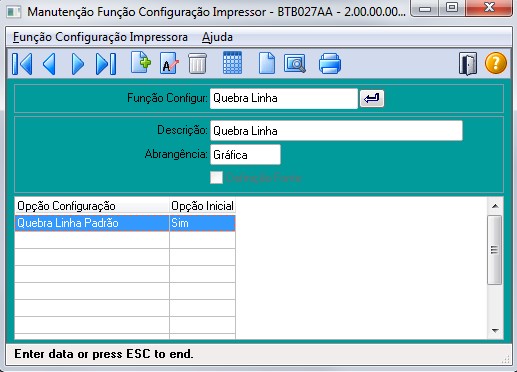This screenshot has height=372, width=517.
Task: Open the grid/table view icon
Action: (232, 63)
